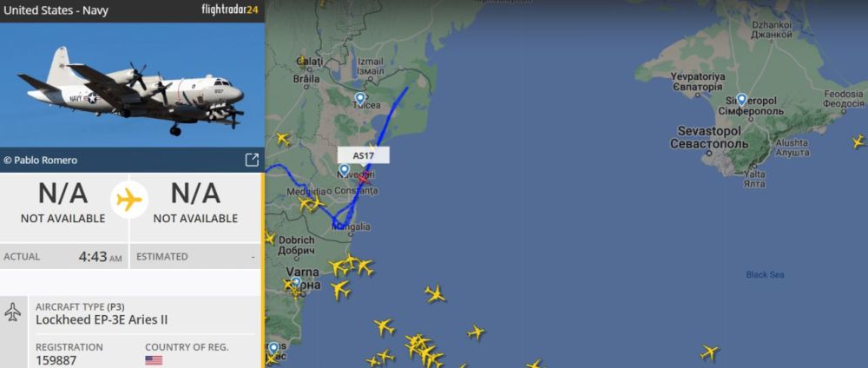Click the Varna airport pin marker
The width and height of the screenshot is (868, 368).
click(296, 283)
